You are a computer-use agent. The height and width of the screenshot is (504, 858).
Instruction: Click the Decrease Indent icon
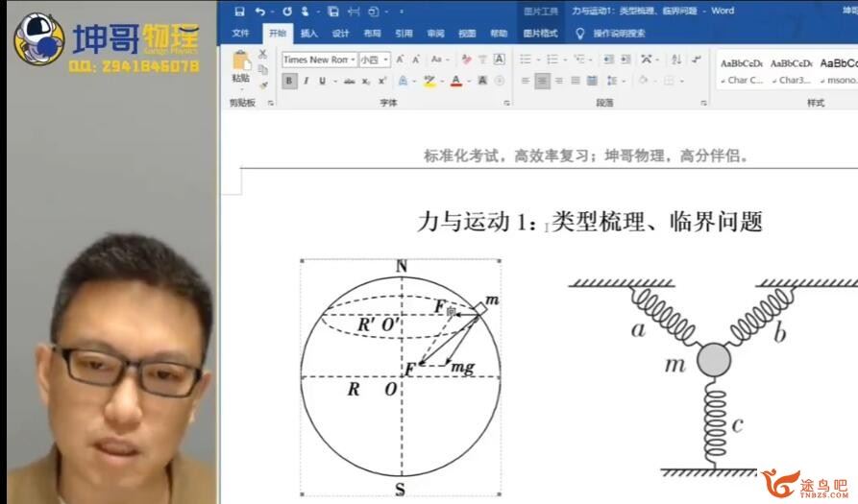(608, 59)
